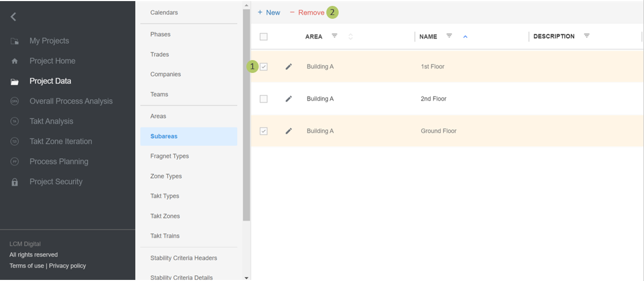Screen dimensions: 644x281
Task: Uncheck the 1st Floor row checkbox
Action: tap(264, 66)
